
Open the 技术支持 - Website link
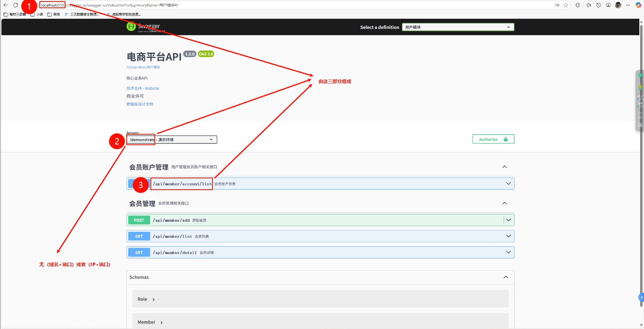pyautogui.click(x=143, y=89)
